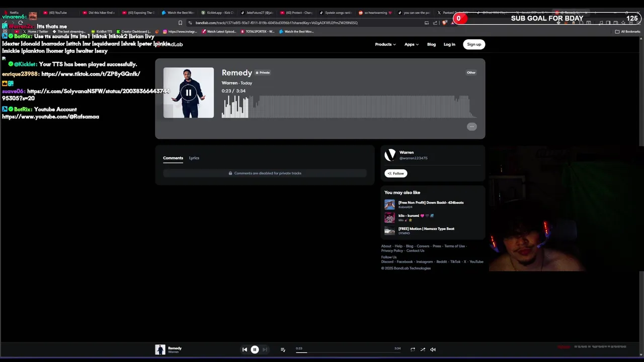Open the TikTok link from enrique23988
This screenshot has width=644, height=362.
point(91,74)
